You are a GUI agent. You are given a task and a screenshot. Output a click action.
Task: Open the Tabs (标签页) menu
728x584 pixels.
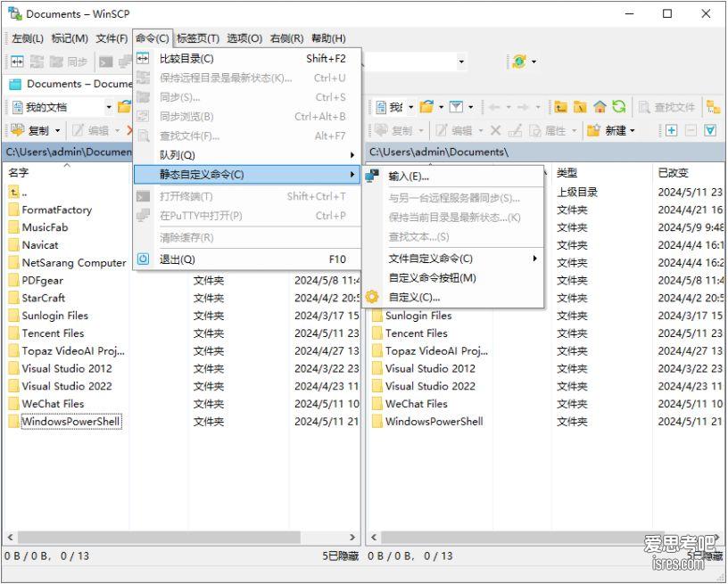click(198, 38)
